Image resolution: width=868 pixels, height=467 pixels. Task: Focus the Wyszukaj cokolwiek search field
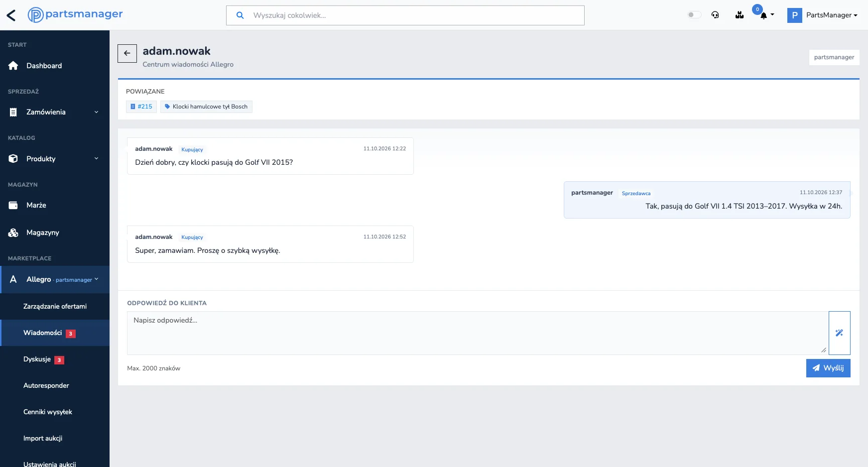coord(405,15)
